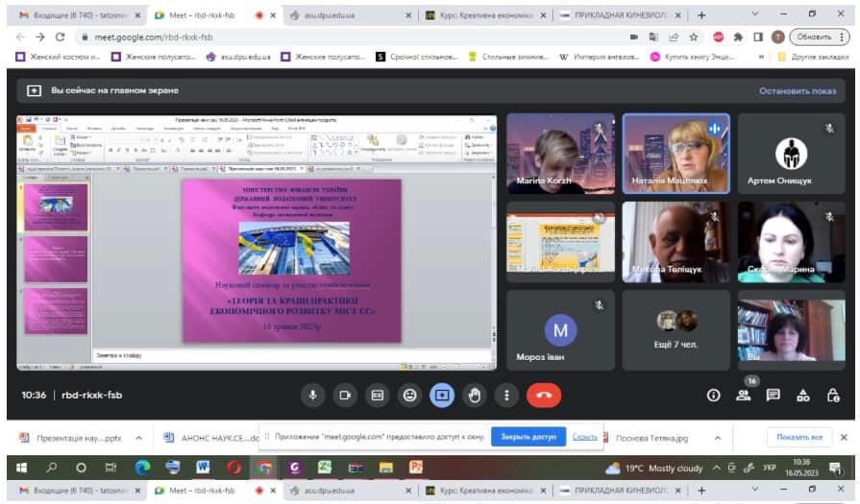The height and width of the screenshot is (504, 860).
Task: Select Мороз Іван participant tile
Action: tap(560, 330)
